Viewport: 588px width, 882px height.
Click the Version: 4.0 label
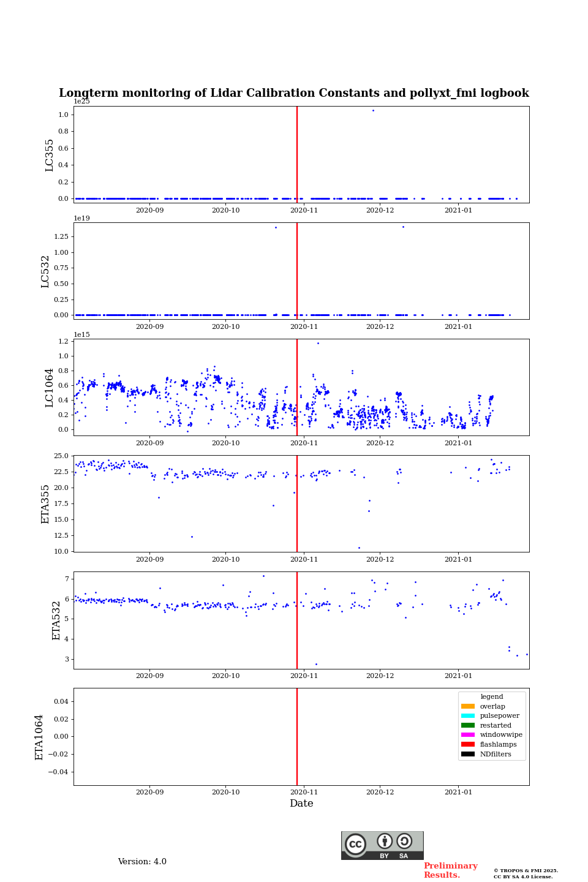pyautogui.click(x=142, y=862)
